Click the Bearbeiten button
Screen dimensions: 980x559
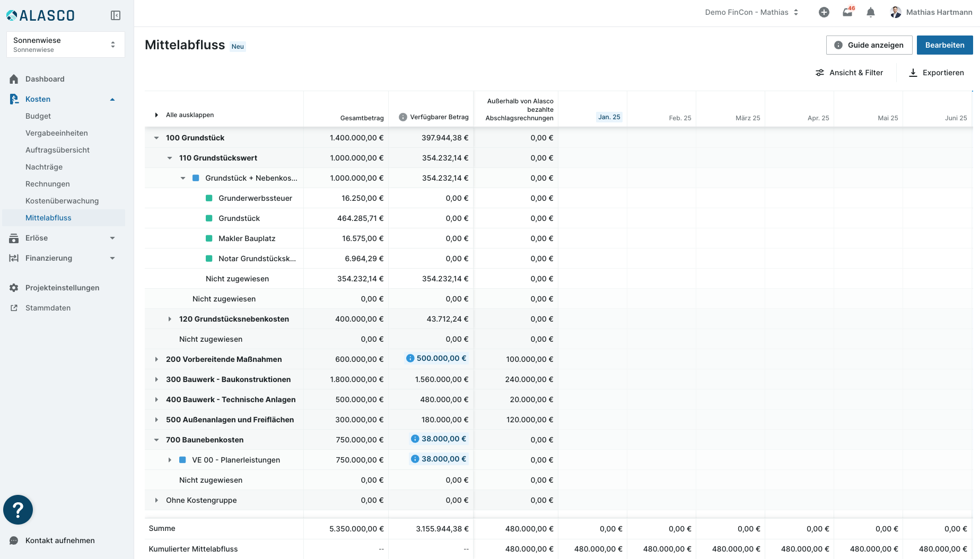coord(944,45)
